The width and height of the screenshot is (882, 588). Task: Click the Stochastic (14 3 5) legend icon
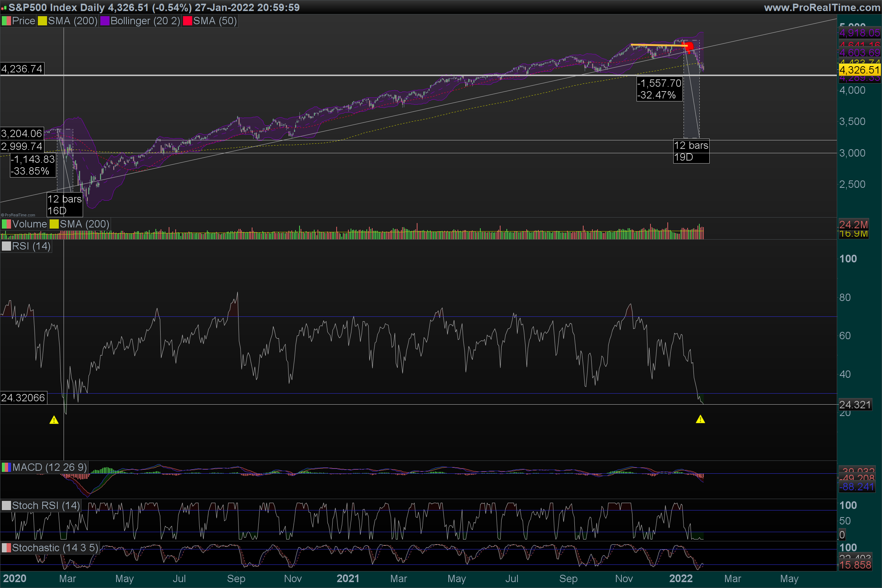coord(6,548)
